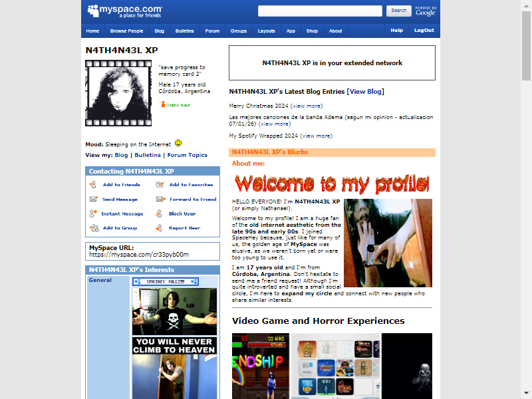
Task: Click the Report User icon
Action: pos(159,228)
